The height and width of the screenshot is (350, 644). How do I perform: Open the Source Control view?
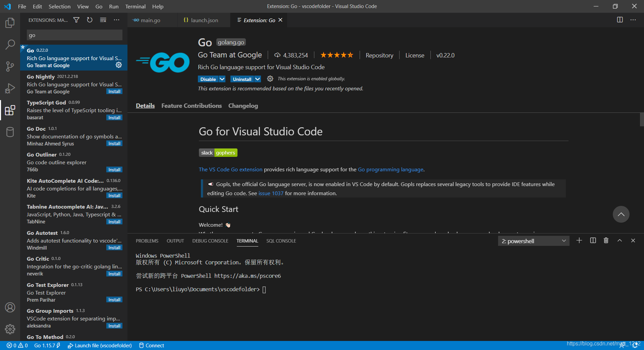click(x=10, y=66)
